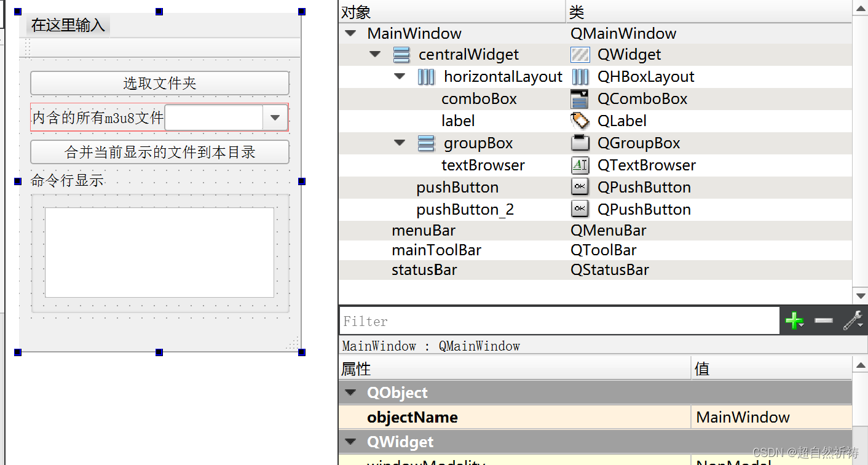Click the '命令行显示' group box title
The width and height of the screenshot is (868, 465).
click(x=67, y=181)
